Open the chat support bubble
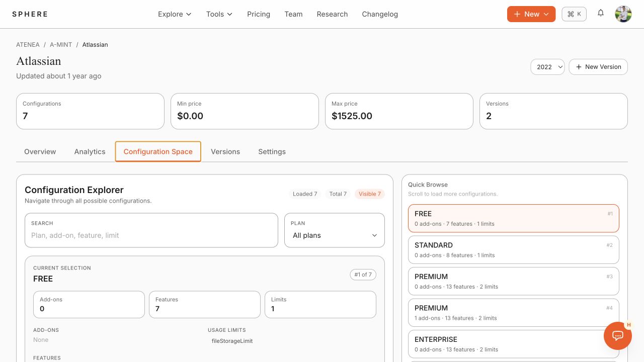 pos(618,336)
